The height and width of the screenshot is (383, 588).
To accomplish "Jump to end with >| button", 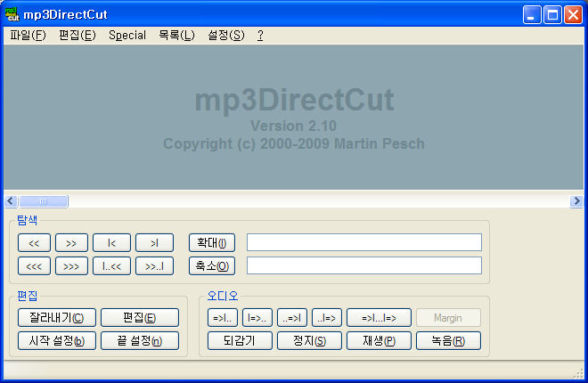I will 154,243.
